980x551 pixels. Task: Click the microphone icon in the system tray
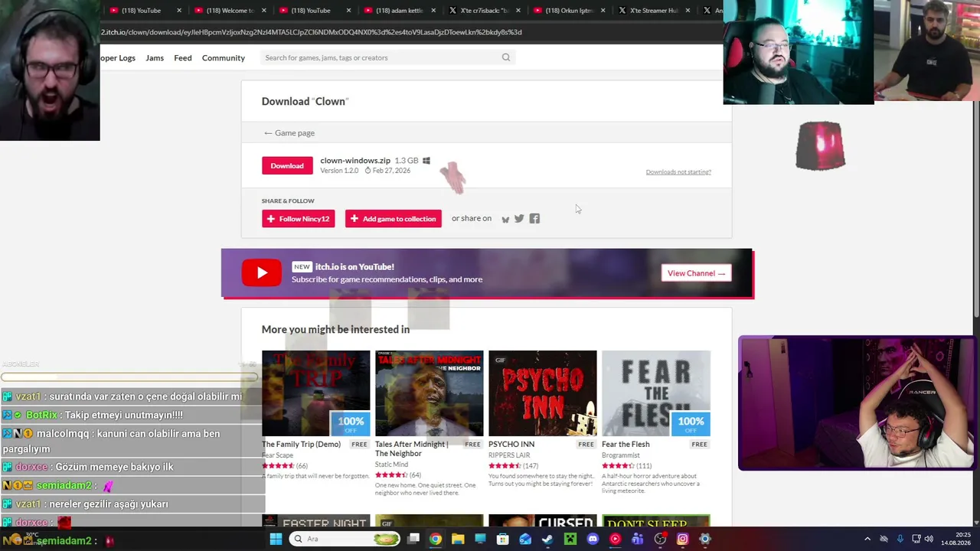click(900, 539)
